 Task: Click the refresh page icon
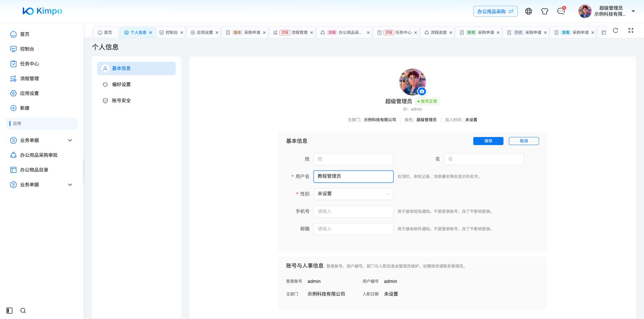pyautogui.click(x=615, y=31)
